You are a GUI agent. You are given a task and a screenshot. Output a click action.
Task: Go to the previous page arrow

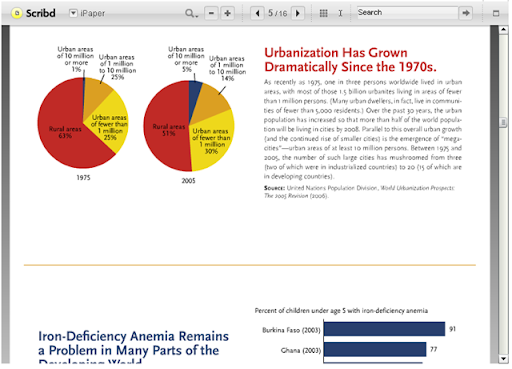[257, 13]
